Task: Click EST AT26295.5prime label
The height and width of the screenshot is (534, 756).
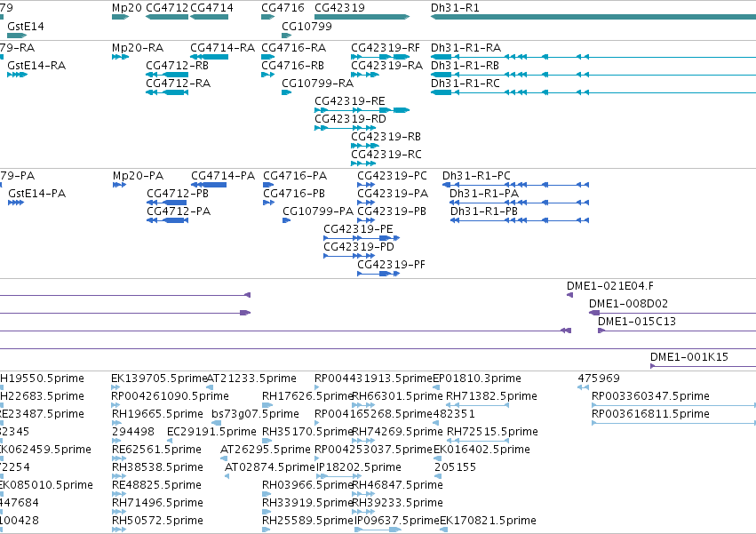Action: pos(266,450)
